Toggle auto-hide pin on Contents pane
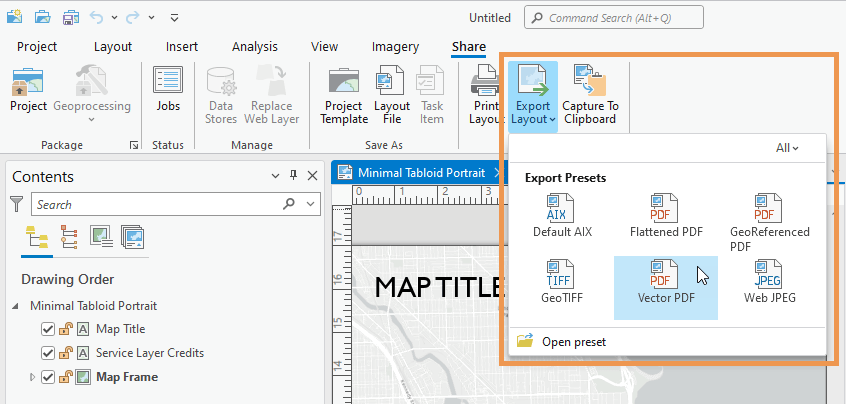Image resolution: width=846 pixels, height=404 pixels. [x=294, y=175]
